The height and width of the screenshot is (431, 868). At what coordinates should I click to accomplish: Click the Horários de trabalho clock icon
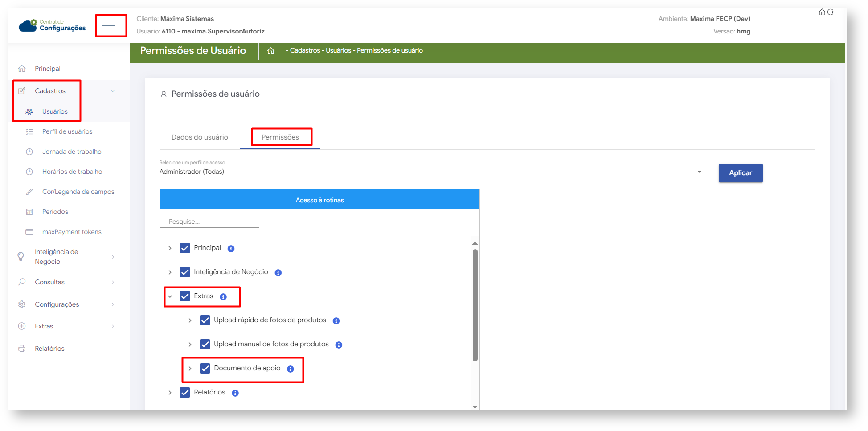(x=29, y=172)
